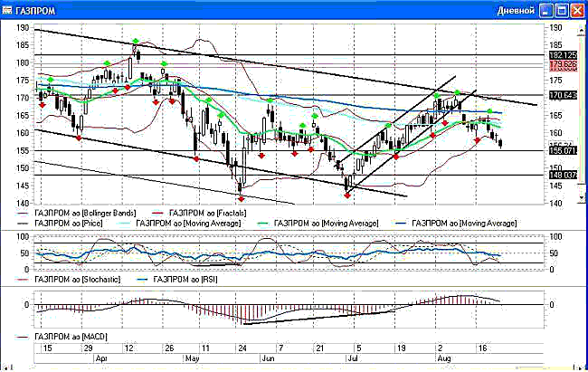The image size is (588, 372).
Task: Click the date label 26 on time axis
Action: point(169,348)
